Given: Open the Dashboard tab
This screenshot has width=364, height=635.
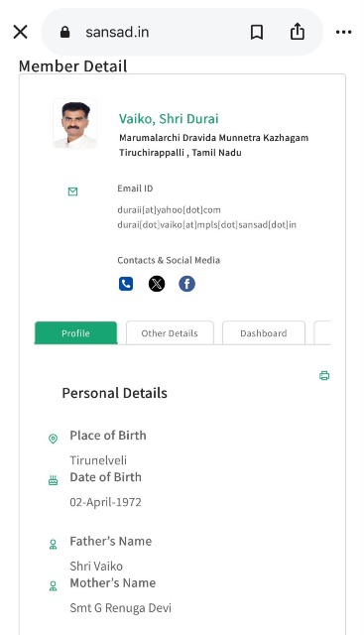Looking at the screenshot, I should [264, 333].
